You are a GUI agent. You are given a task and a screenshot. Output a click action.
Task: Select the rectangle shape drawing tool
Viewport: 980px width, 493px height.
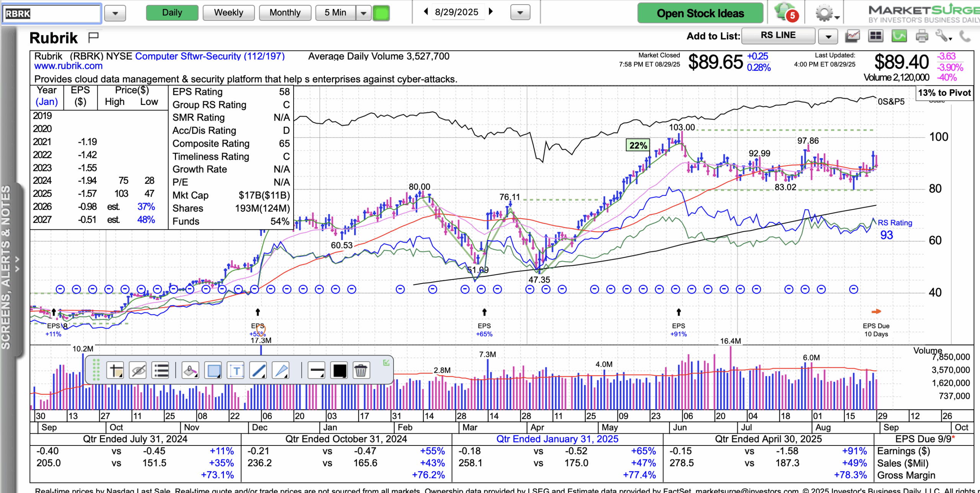point(214,370)
